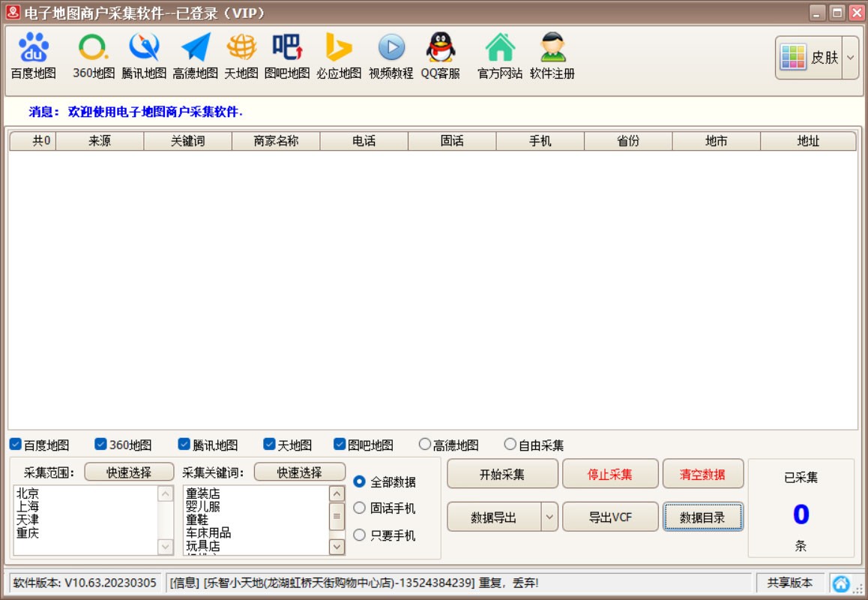Uncheck the 百度地图 checkbox

pos(15,444)
